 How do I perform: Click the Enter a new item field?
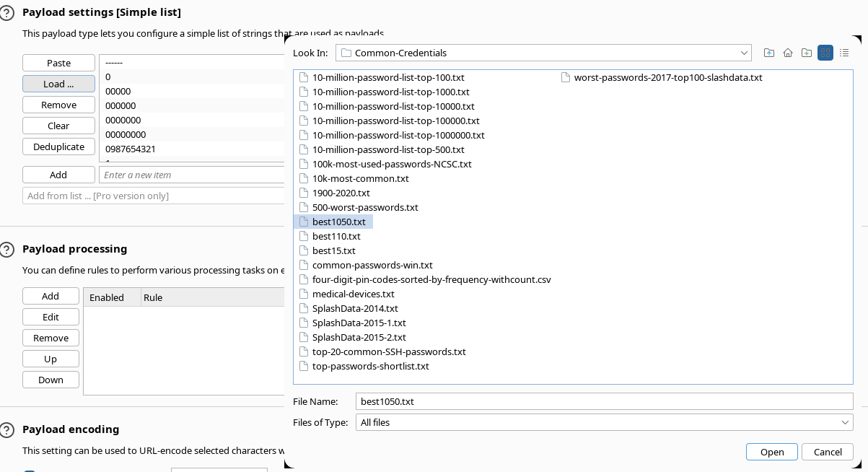pyautogui.click(x=192, y=174)
